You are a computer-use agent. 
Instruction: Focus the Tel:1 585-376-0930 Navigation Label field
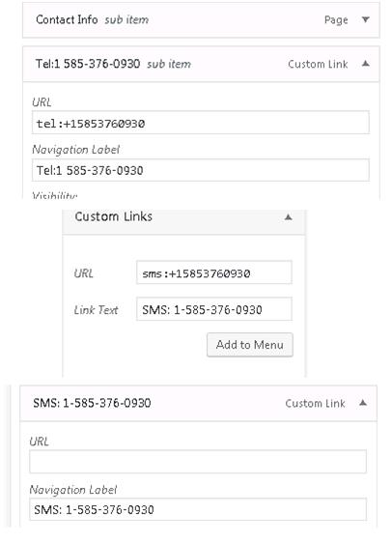(x=201, y=170)
